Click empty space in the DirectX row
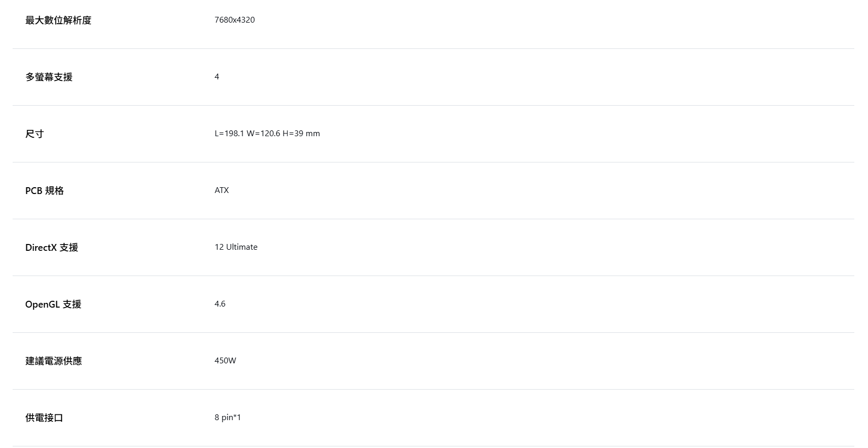The image size is (868, 448). 526,247
